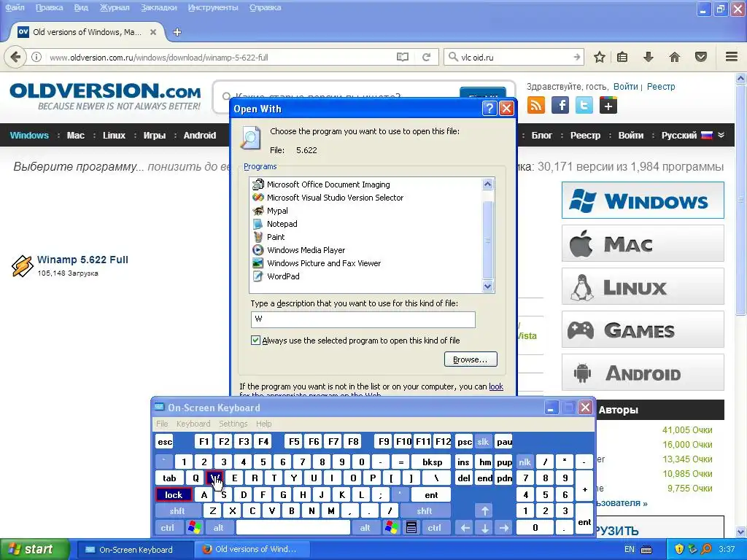Click the reload page icon
The height and width of the screenshot is (560, 747).
pyautogui.click(x=426, y=57)
